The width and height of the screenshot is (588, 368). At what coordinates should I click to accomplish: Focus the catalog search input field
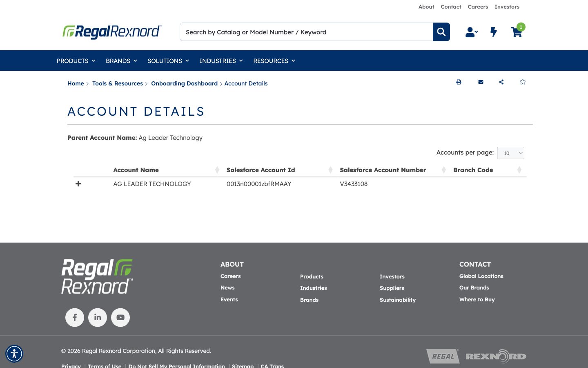[306, 32]
